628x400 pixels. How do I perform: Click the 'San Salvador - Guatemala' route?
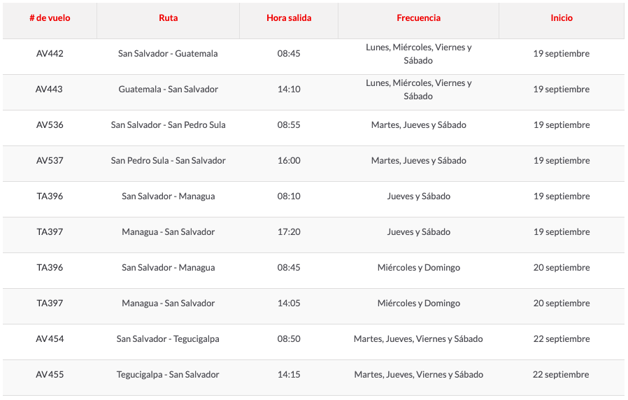point(168,54)
